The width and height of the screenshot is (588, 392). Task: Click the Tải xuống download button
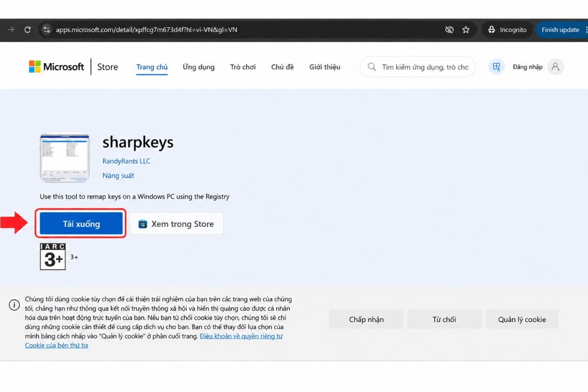click(81, 224)
